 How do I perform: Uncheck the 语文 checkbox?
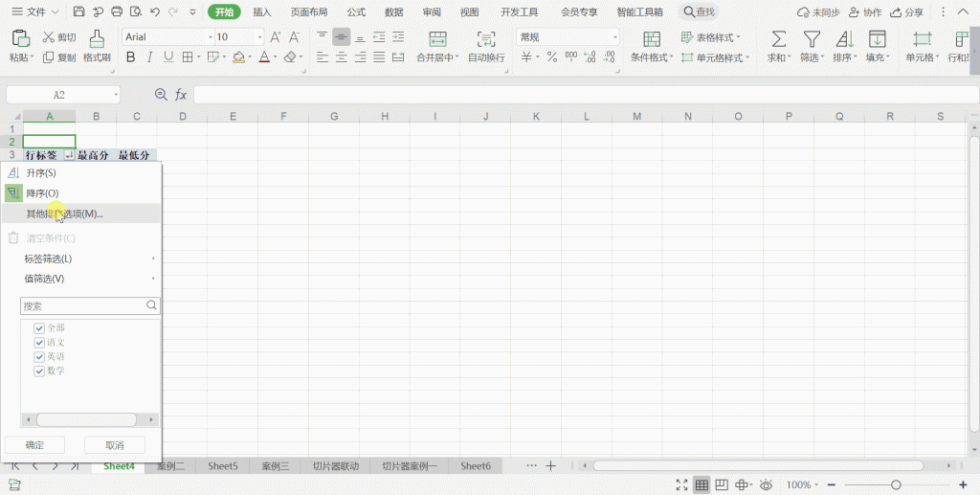[x=39, y=343]
